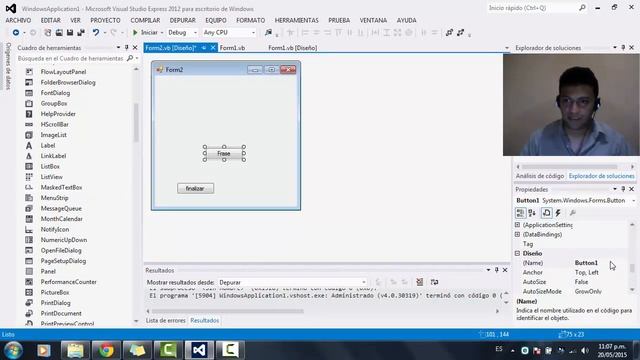Click the Save All icon in toolbar
Viewport: 640px width, 360px height.
click(81, 32)
